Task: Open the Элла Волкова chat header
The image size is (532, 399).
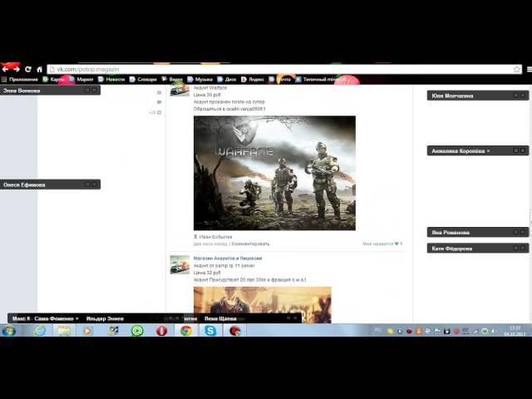Action: [50, 91]
